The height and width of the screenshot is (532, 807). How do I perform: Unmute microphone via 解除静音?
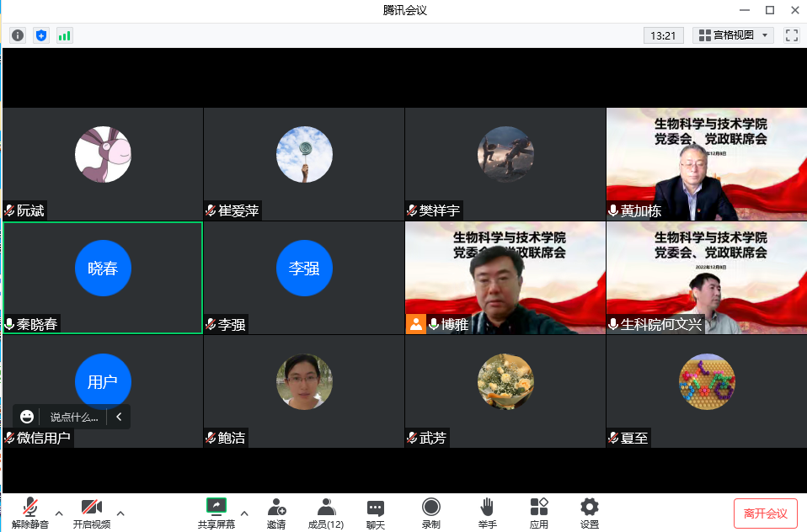pos(30,512)
